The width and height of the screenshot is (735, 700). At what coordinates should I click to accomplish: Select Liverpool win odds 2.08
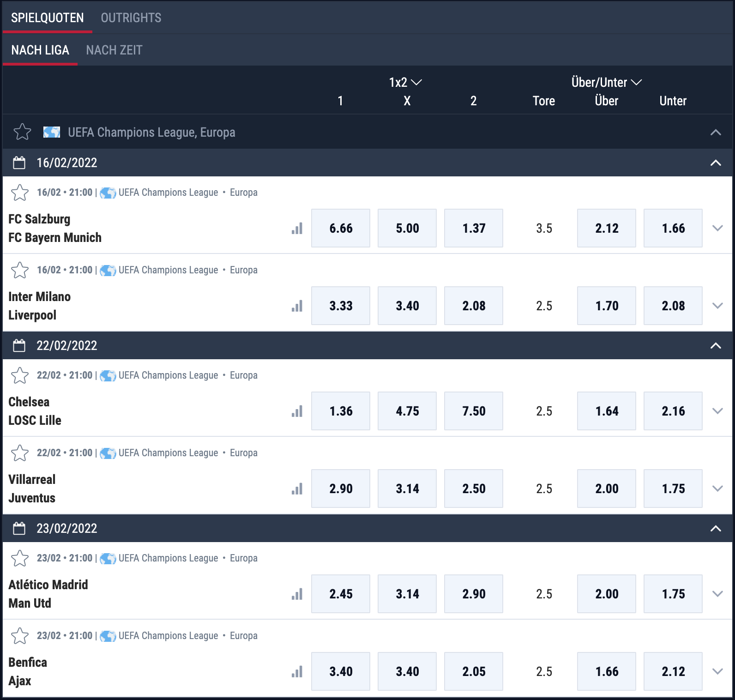(474, 306)
